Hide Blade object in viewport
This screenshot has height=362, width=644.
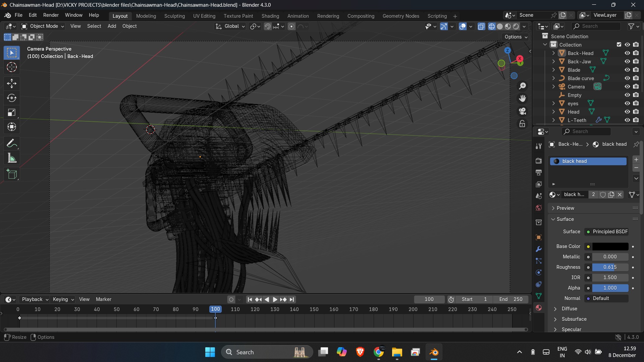pos(627,70)
